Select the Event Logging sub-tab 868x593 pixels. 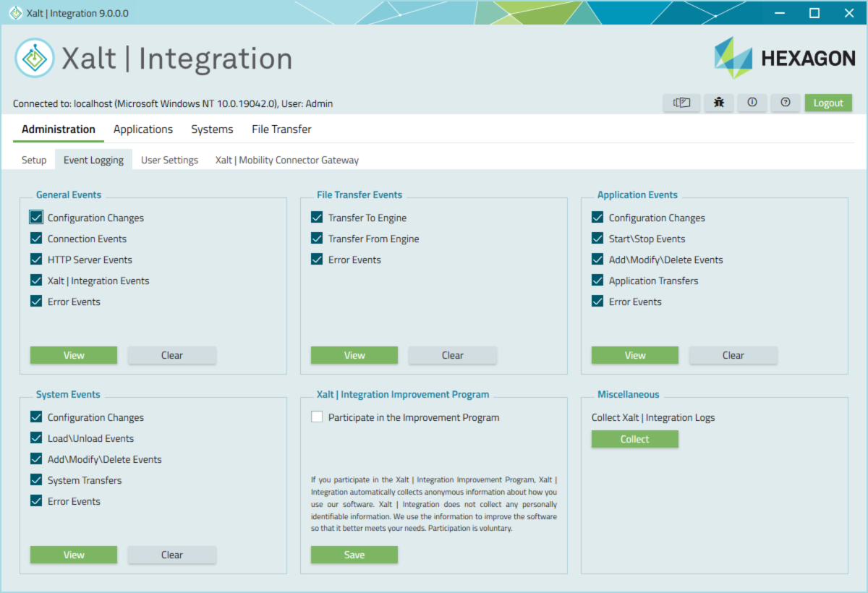point(93,160)
